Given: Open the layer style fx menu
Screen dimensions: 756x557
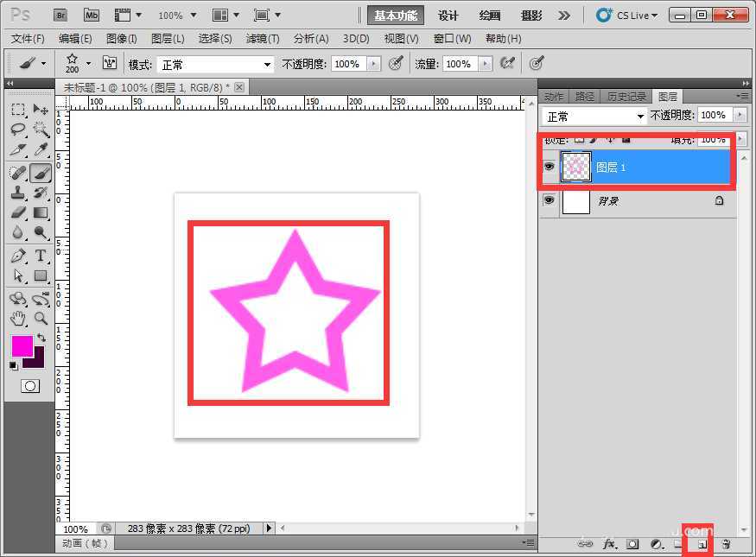Looking at the screenshot, I should coord(609,544).
